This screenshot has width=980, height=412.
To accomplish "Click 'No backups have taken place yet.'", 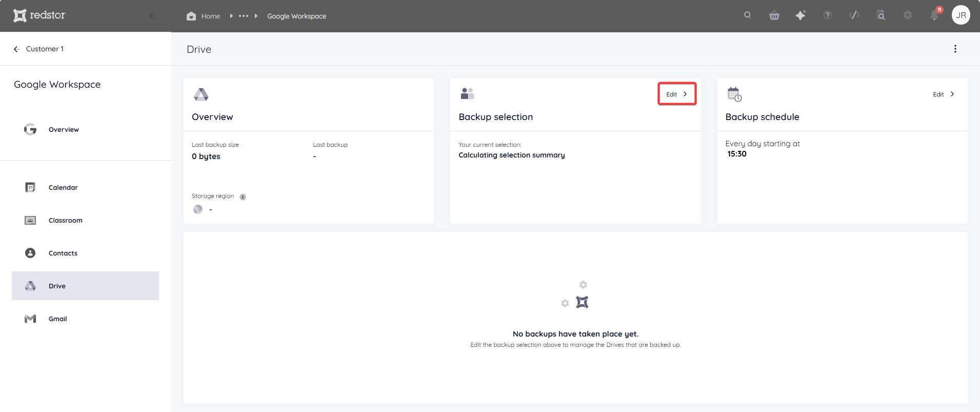I will [x=575, y=334].
